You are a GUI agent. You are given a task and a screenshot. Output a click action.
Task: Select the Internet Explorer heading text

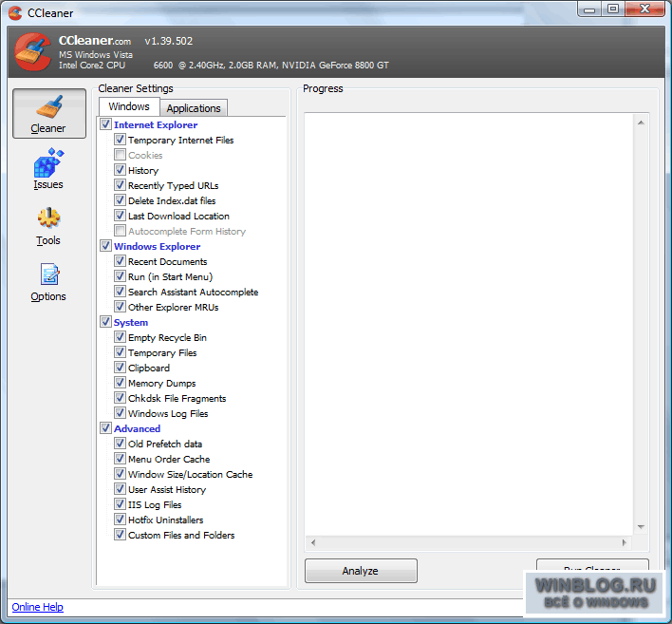[x=156, y=124]
